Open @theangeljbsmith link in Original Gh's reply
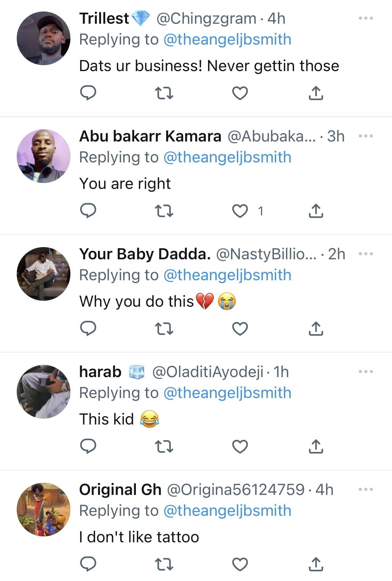Image resolution: width=392 pixels, height=581 pixels. click(x=227, y=511)
